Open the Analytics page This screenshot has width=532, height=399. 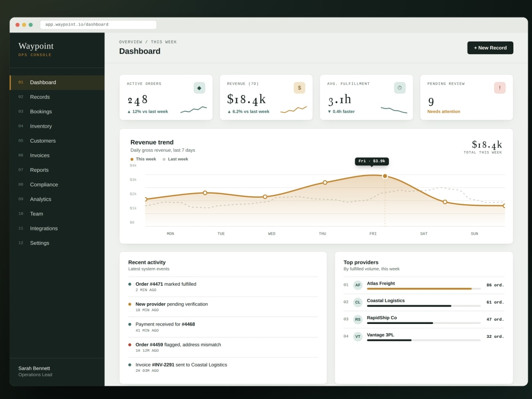[57, 199]
